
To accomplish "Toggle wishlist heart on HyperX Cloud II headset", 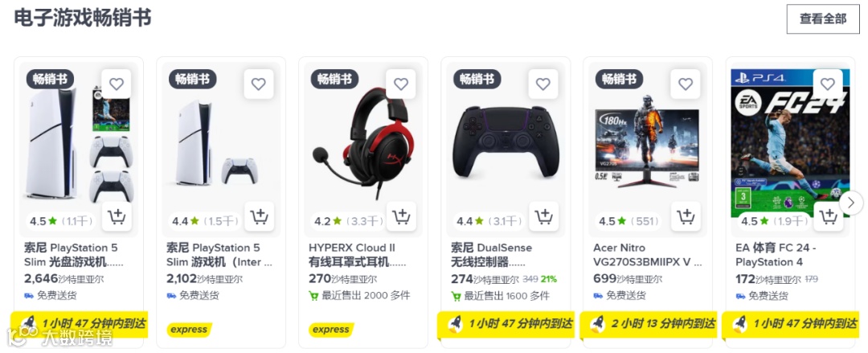I will [x=401, y=84].
